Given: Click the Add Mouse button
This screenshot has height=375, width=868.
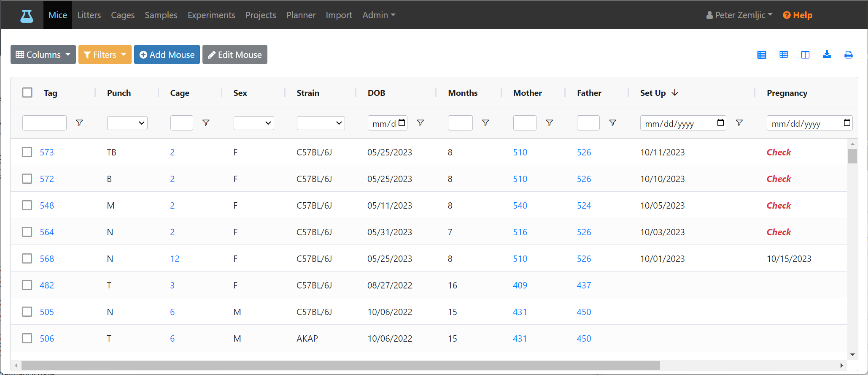Looking at the screenshot, I should [x=167, y=54].
